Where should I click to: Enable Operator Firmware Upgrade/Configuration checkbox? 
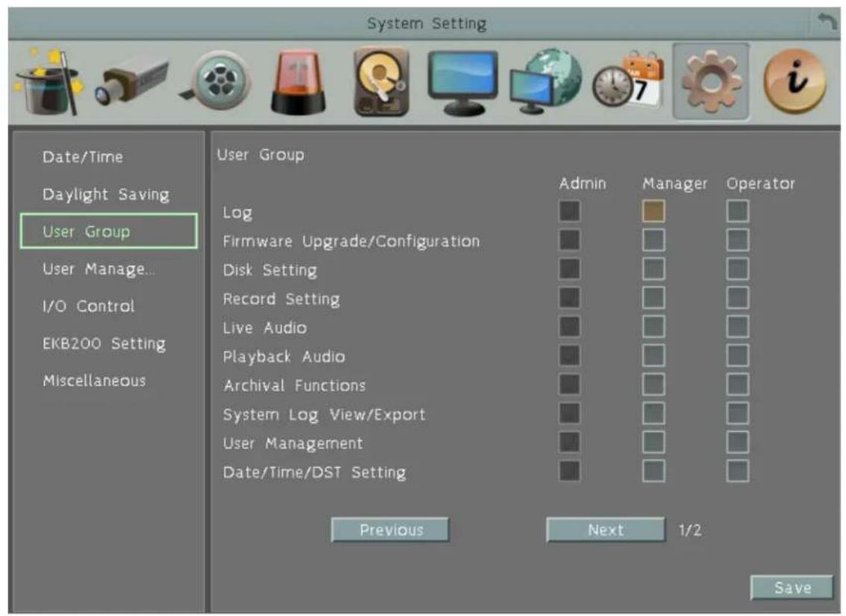pyautogui.click(x=738, y=240)
